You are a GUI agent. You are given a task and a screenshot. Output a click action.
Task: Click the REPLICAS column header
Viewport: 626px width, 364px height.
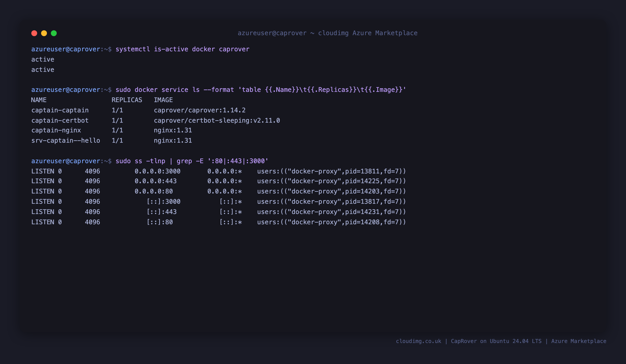click(127, 100)
